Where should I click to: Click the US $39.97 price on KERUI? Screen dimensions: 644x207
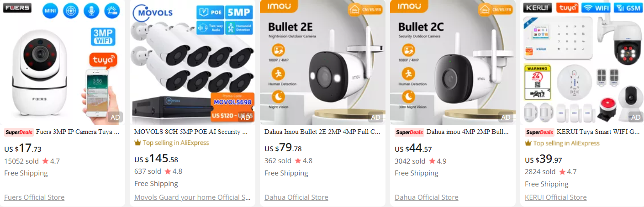[544, 159]
